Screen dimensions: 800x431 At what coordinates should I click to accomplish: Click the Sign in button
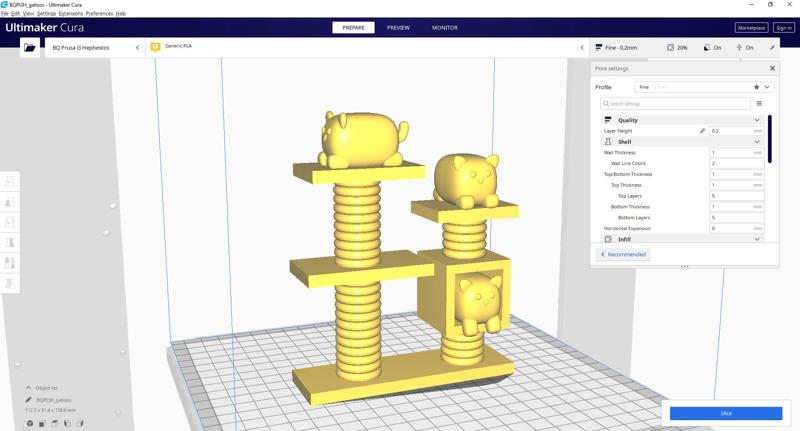[x=784, y=28]
